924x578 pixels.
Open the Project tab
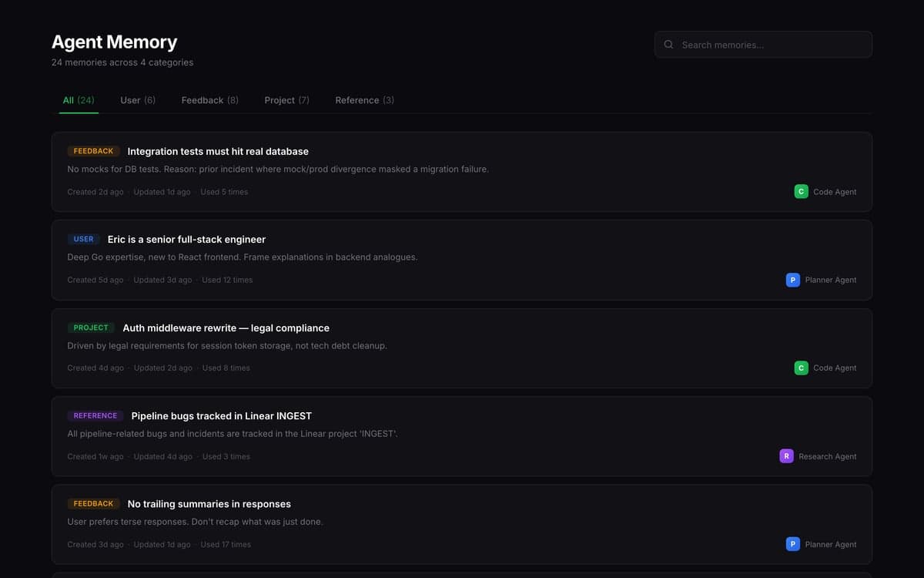click(x=286, y=99)
